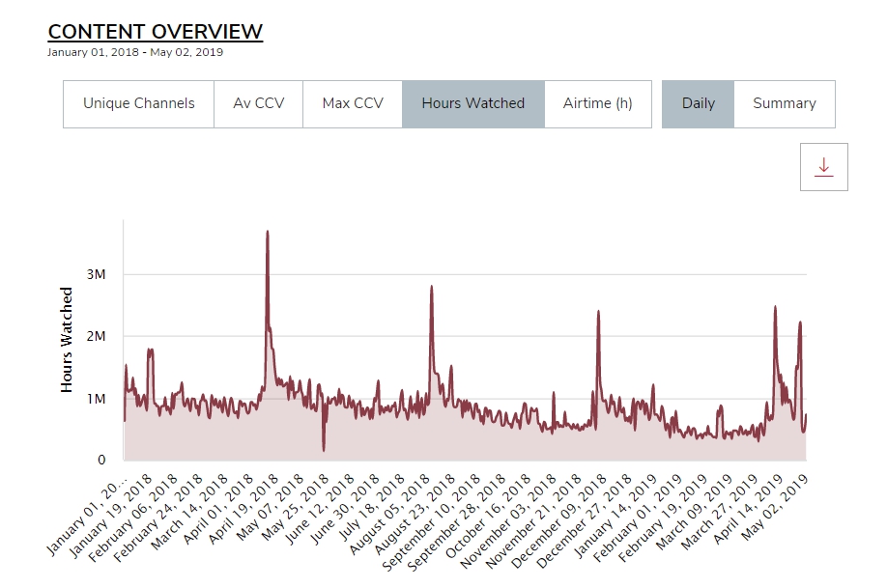
Task: Download the chart data with the arrow icon
Action: [823, 167]
